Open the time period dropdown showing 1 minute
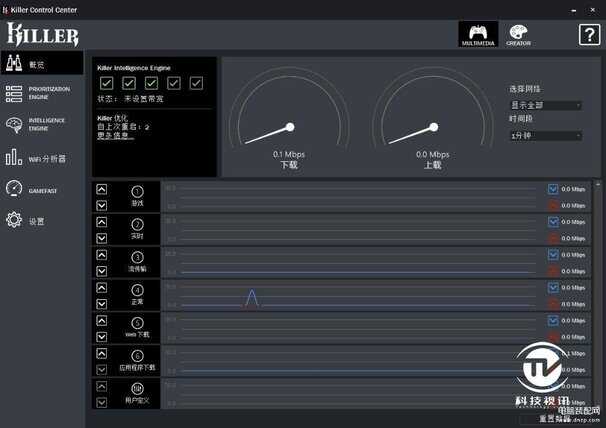 point(546,136)
